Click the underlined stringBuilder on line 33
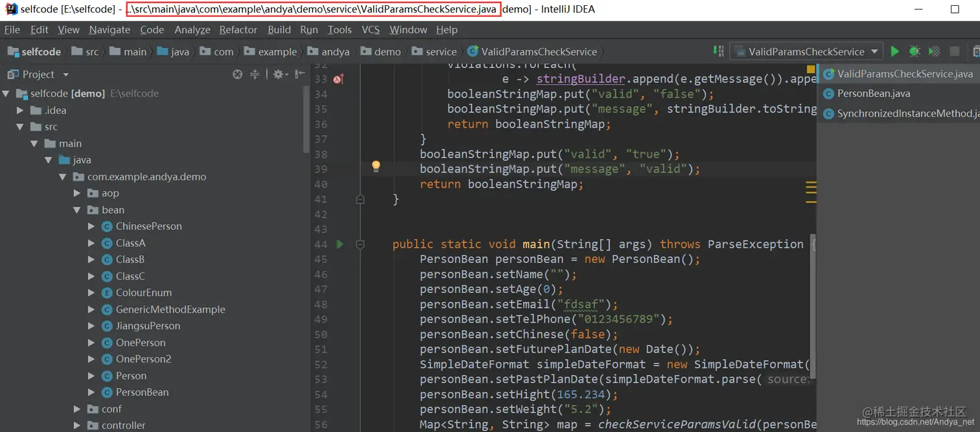 point(581,80)
